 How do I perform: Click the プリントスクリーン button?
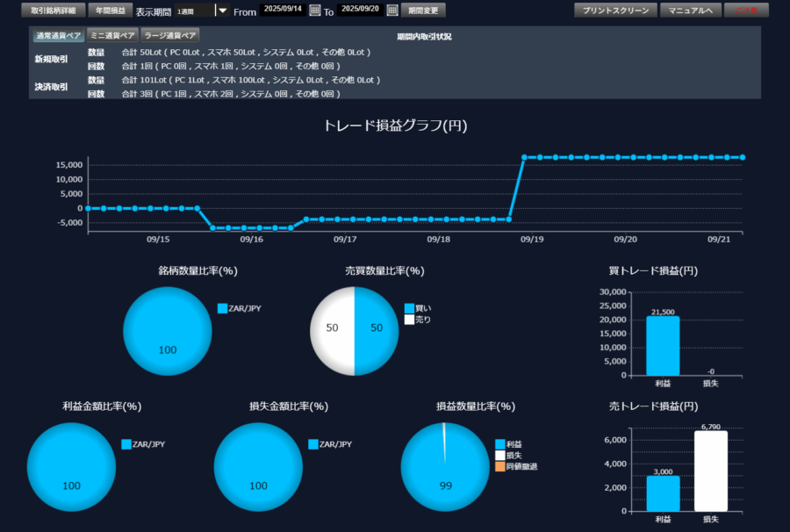point(615,11)
